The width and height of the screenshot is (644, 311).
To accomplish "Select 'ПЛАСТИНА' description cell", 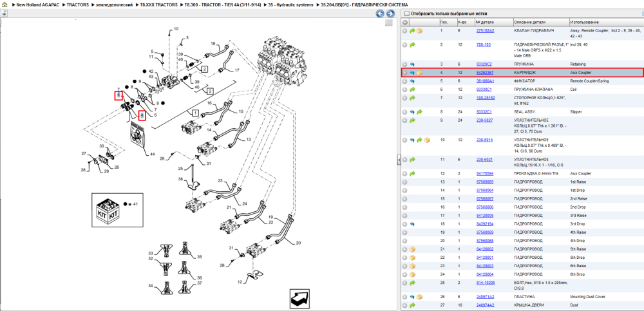I will click(526, 297).
